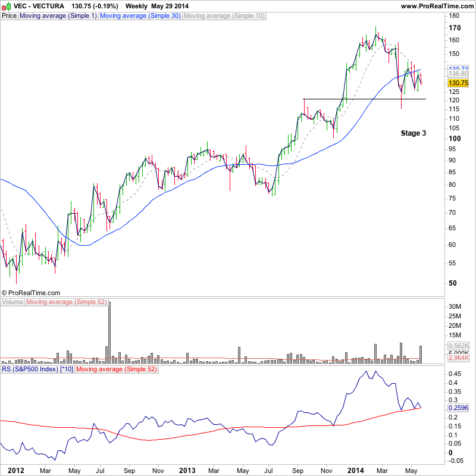Image resolution: width=476 pixels, height=476 pixels.
Task: Click the 130.75 (-0.19%) quote text
Action: click(x=95, y=6)
